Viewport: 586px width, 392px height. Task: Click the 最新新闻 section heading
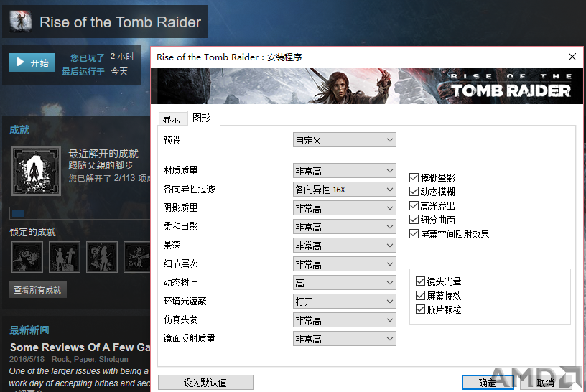click(x=29, y=330)
